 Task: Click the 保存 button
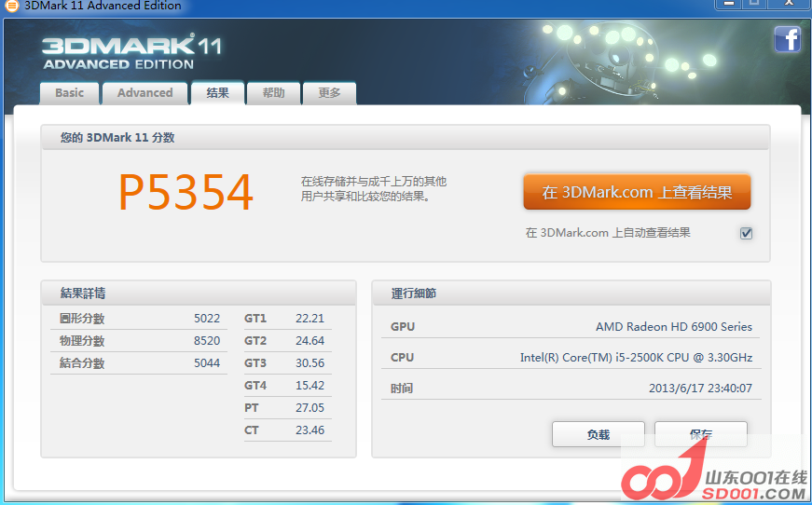pos(701,434)
